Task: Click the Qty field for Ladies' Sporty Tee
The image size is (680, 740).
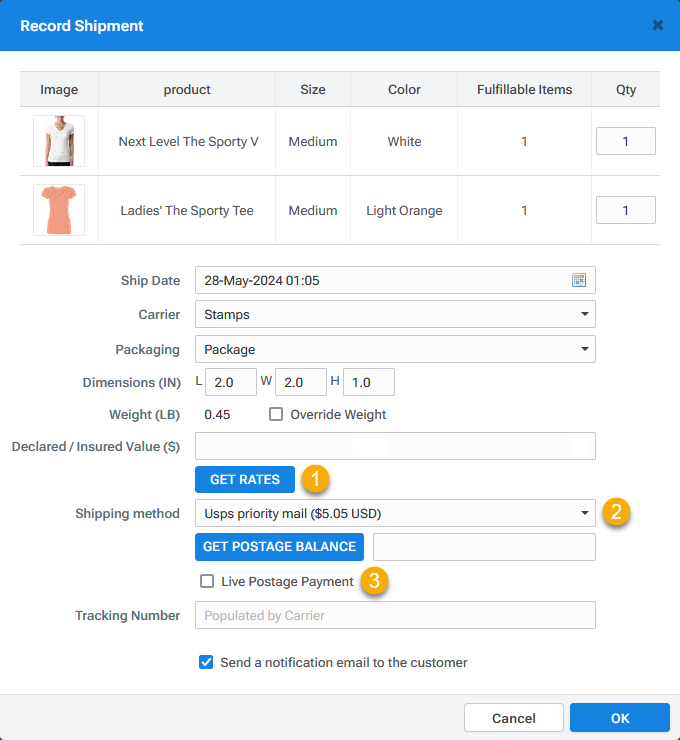Action: (x=625, y=210)
